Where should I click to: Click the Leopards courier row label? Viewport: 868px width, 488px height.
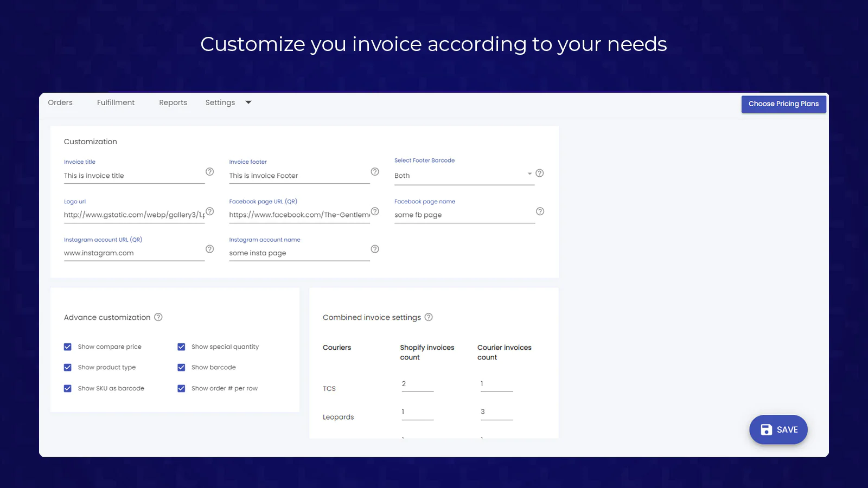click(x=338, y=417)
